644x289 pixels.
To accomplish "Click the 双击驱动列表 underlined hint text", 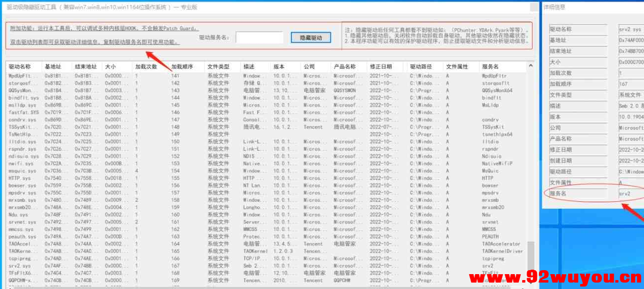I will pyautogui.click(x=94, y=42).
